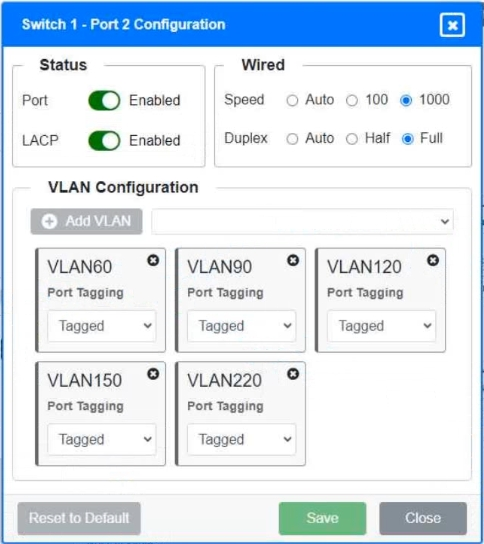Remove VLAN150 using its x icon
Image resolution: width=484 pixels, height=544 pixels.
point(153,374)
